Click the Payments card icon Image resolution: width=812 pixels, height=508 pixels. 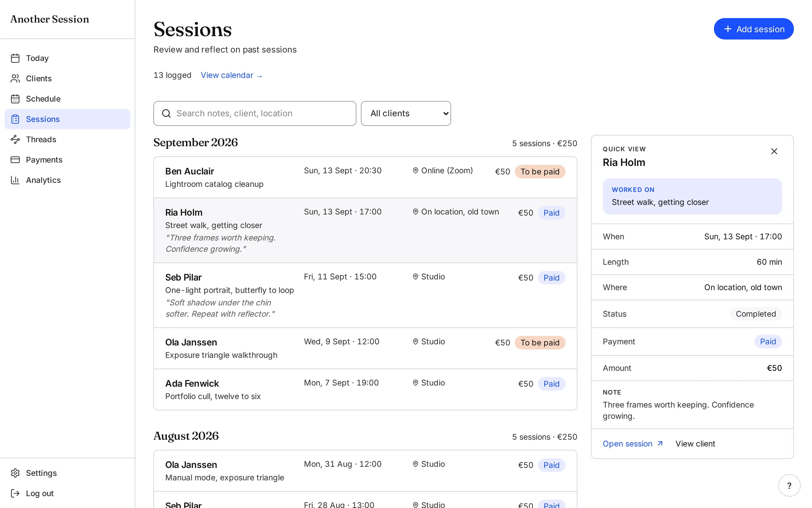click(15, 160)
